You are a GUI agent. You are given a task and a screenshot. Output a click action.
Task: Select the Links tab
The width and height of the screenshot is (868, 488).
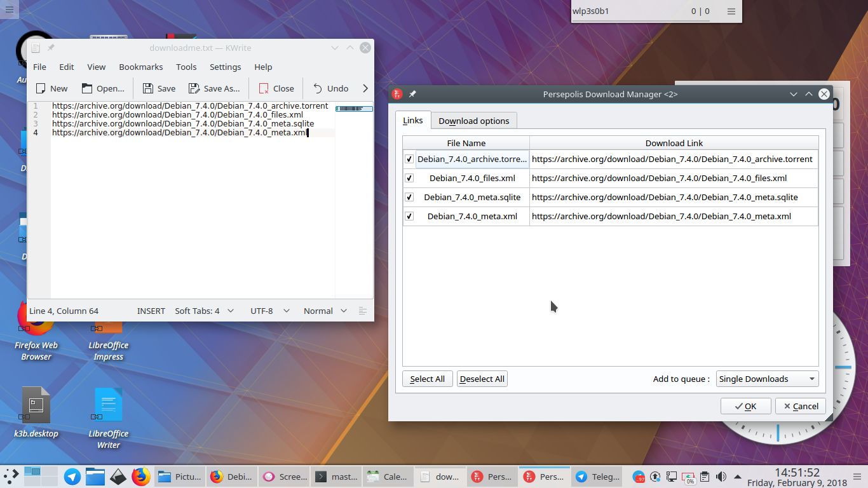click(413, 120)
